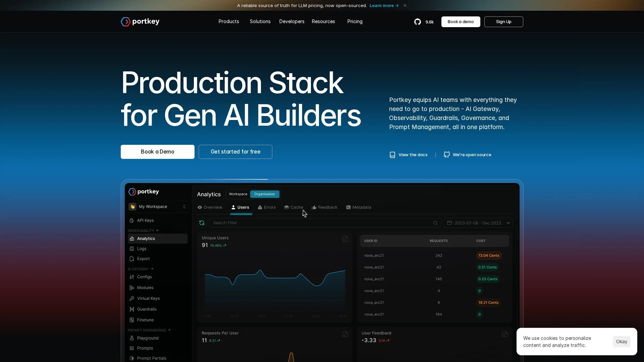Dismiss the top announcement banner
This screenshot has width=644, height=362.
click(405, 5)
